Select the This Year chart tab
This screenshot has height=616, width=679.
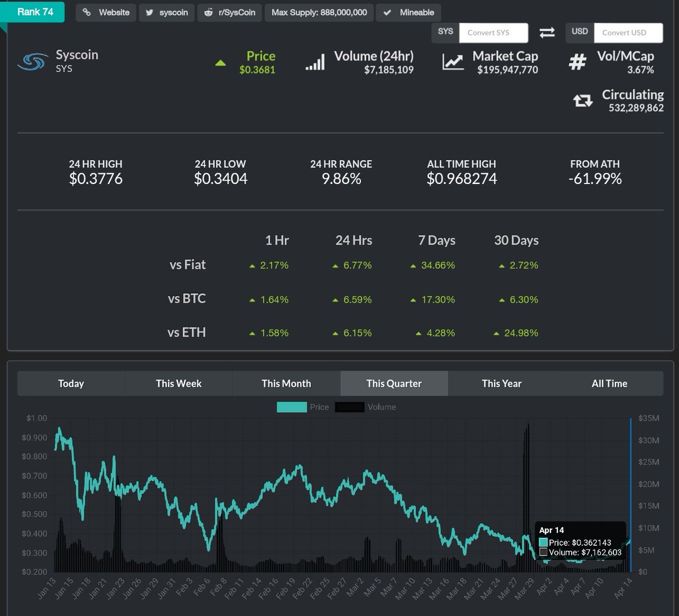coord(502,383)
